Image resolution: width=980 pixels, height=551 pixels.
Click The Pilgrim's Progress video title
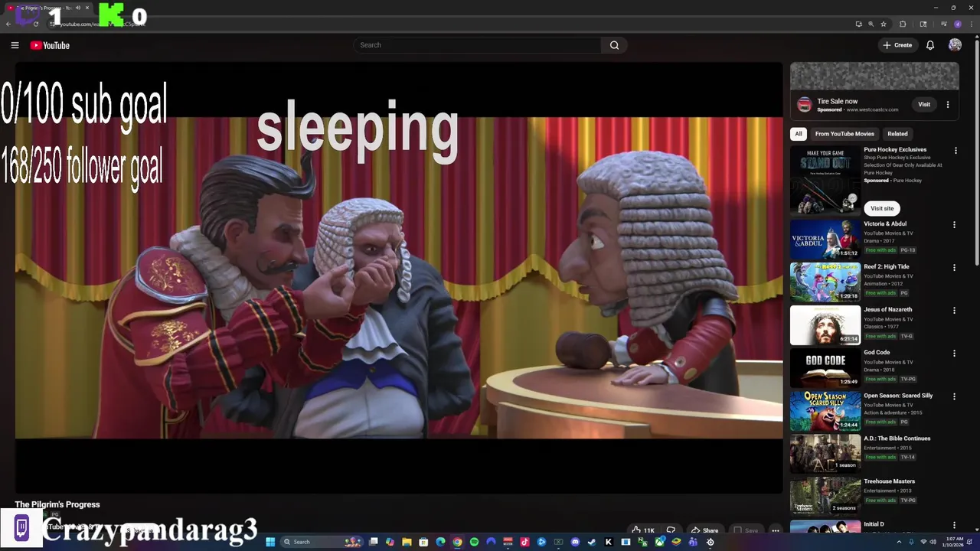[57, 504]
